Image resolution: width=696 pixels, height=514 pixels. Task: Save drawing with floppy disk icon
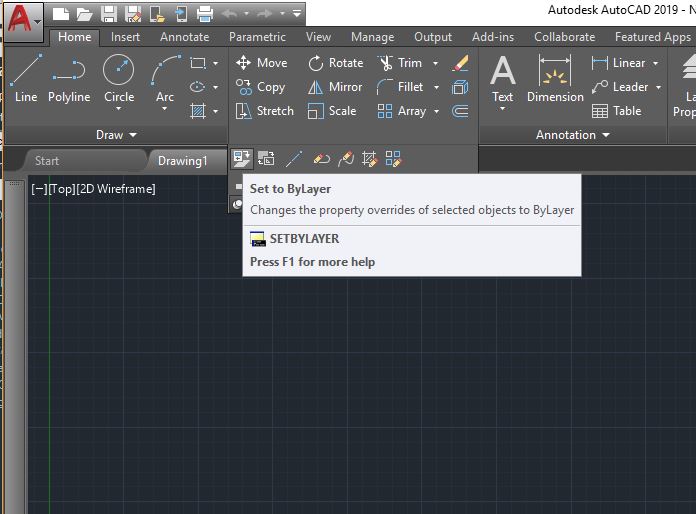tap(109, 14)
